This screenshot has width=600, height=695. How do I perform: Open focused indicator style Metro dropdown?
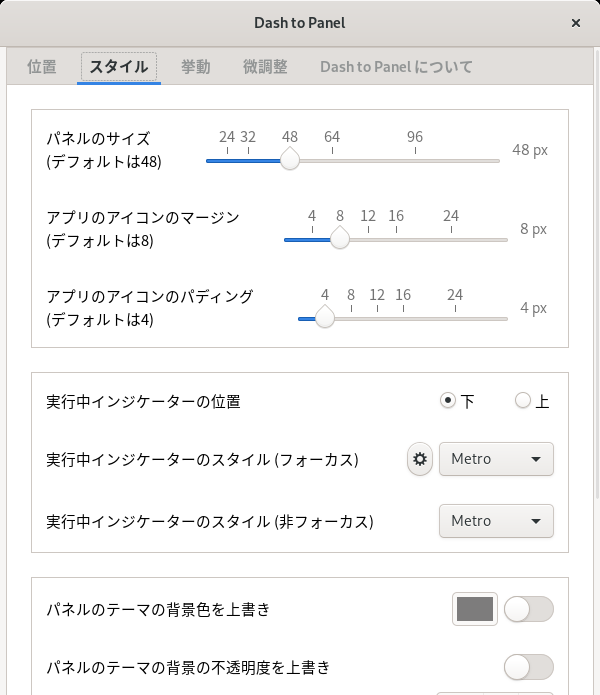(x=496, y=459)
